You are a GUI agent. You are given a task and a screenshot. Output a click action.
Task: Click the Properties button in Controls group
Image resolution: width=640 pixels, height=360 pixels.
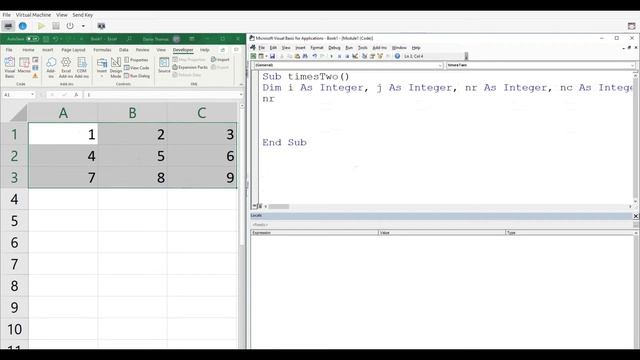click(x=136, y=60)
